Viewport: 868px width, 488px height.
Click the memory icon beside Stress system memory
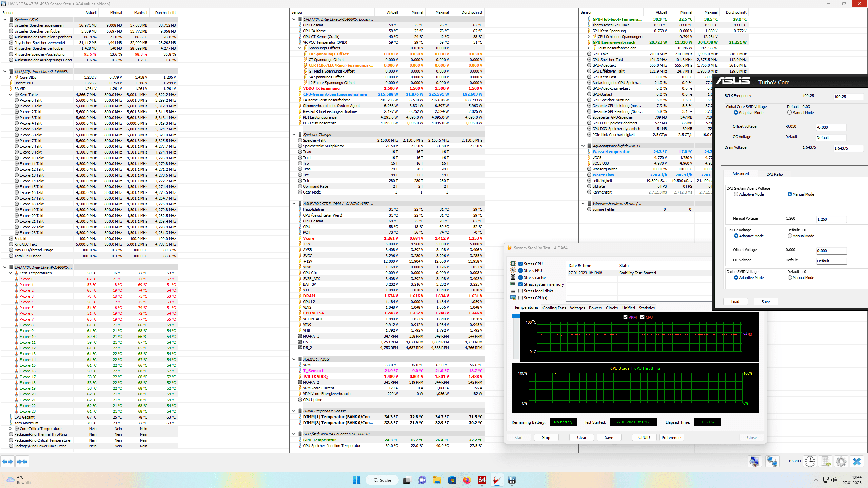513,284
